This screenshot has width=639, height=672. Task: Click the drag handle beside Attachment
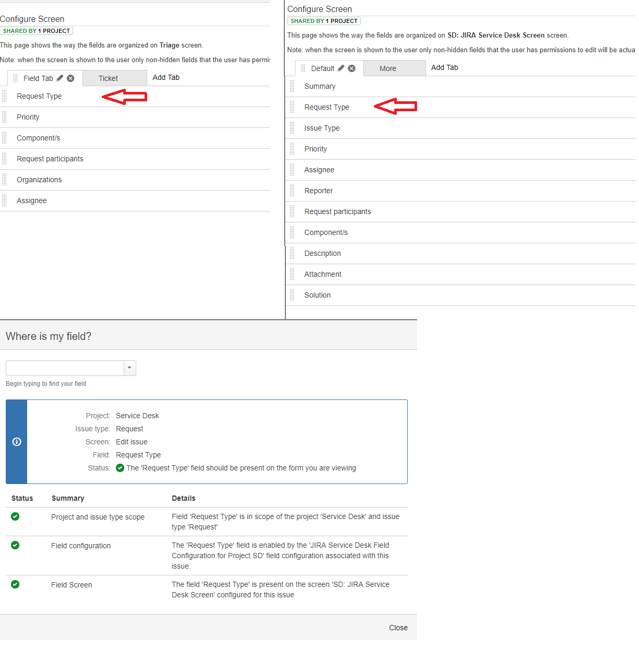[292, 274]
